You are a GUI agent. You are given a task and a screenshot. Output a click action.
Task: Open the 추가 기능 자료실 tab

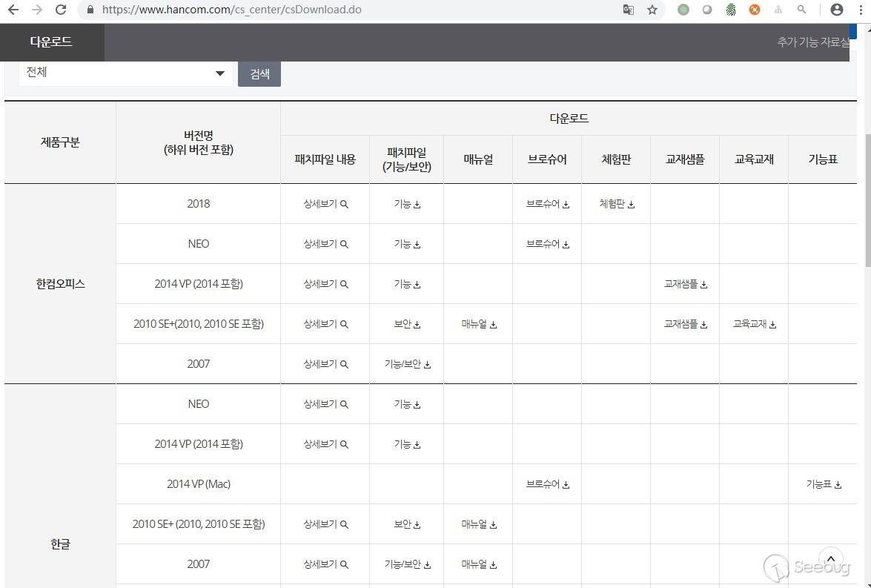(812, 42)
